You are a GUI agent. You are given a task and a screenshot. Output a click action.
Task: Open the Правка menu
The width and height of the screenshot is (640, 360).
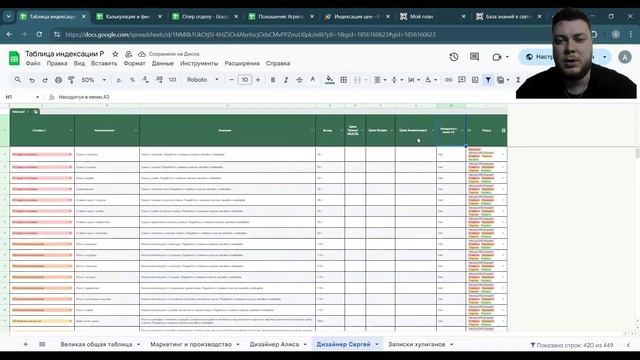coord(57,64)
